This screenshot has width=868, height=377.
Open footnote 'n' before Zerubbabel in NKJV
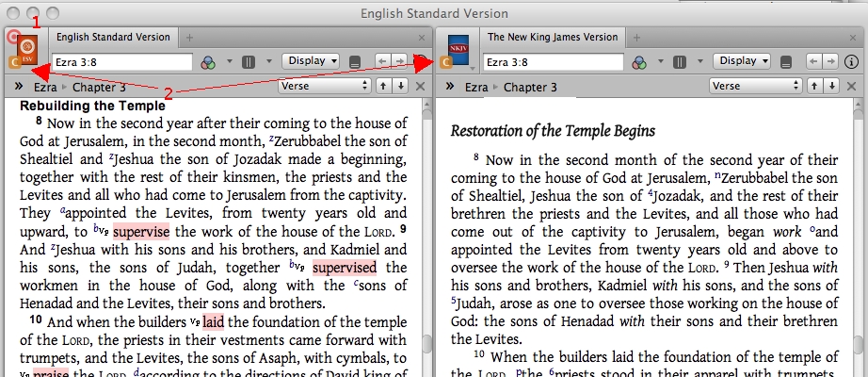[718, 175]
